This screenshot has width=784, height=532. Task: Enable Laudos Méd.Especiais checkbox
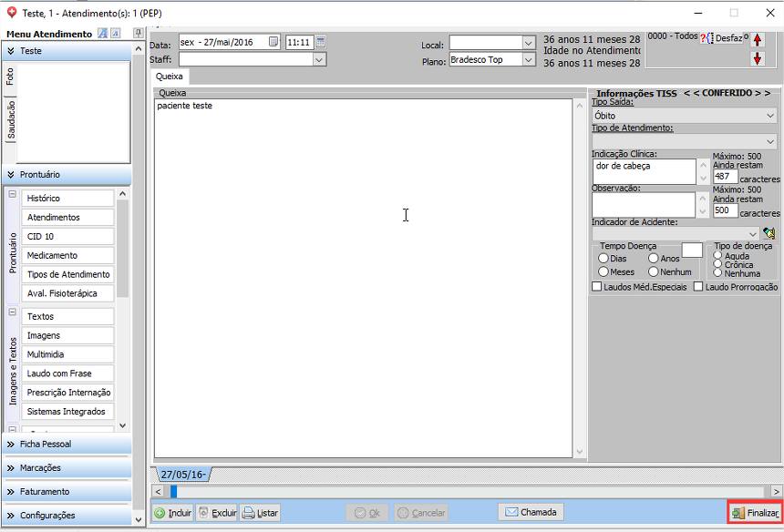(597, 287)
